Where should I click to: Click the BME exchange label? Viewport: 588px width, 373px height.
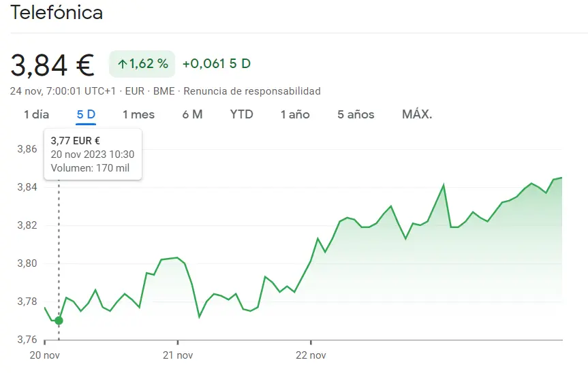click(164, 91)
